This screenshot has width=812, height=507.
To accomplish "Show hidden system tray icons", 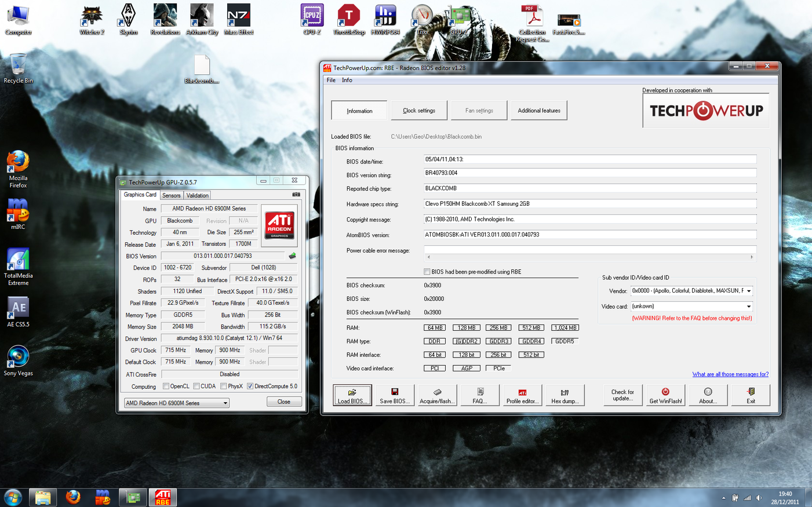I will 723,498.
